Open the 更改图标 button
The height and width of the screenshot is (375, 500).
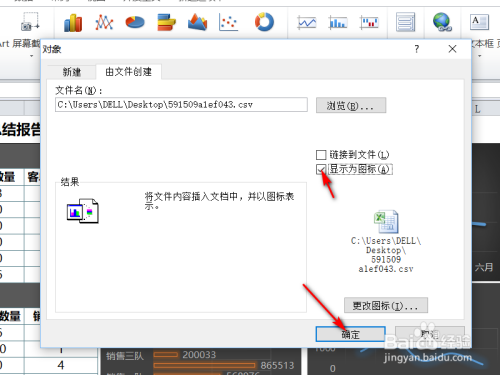point(386,305)
